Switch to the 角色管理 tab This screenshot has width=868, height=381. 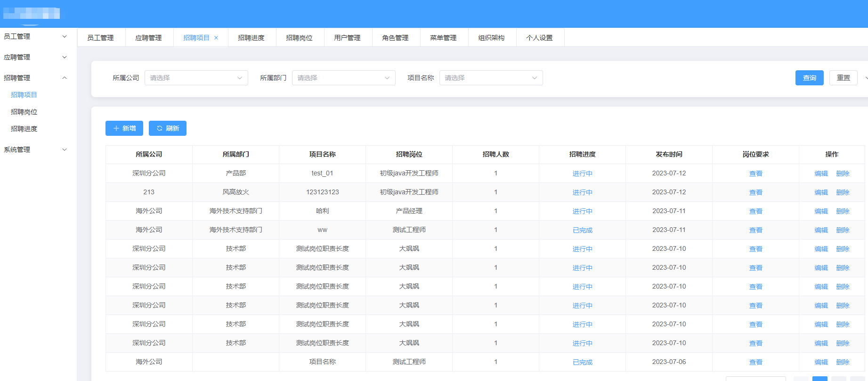(x=396, y=38)
